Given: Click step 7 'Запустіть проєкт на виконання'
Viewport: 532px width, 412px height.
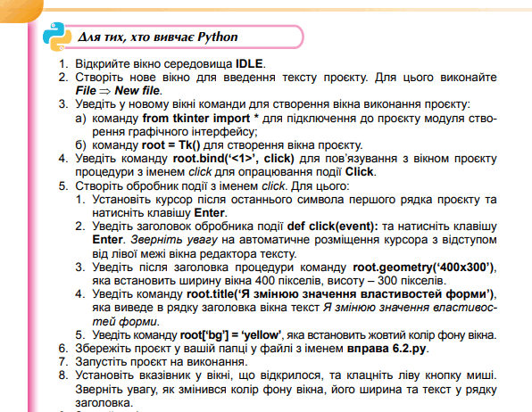Looking at the screenshot, I should click(162, 362).
